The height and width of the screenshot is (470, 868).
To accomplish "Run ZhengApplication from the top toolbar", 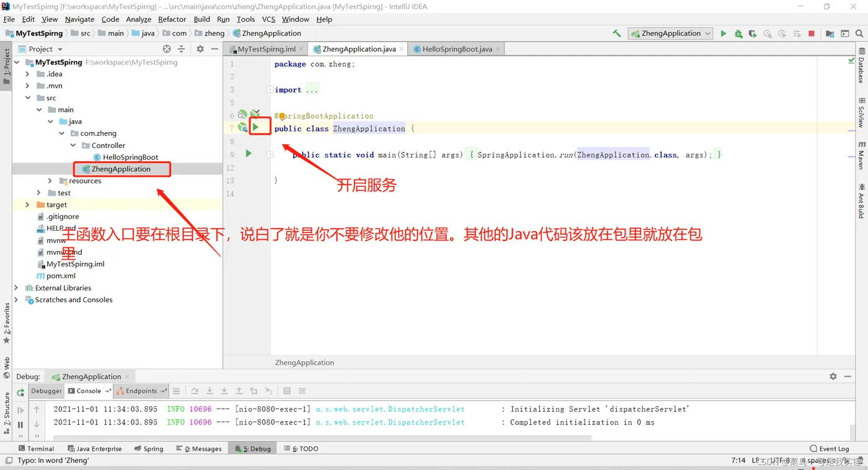I will [x=724, y=33].
